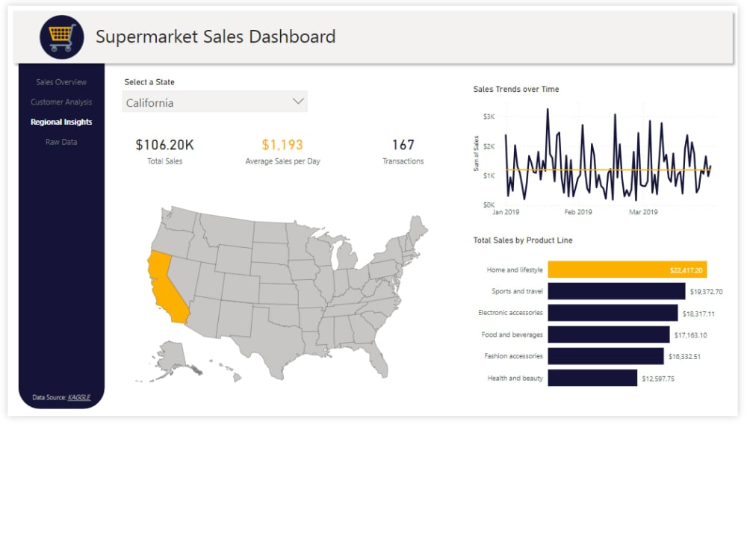Select the Food and beverages bar

[609, 335]
